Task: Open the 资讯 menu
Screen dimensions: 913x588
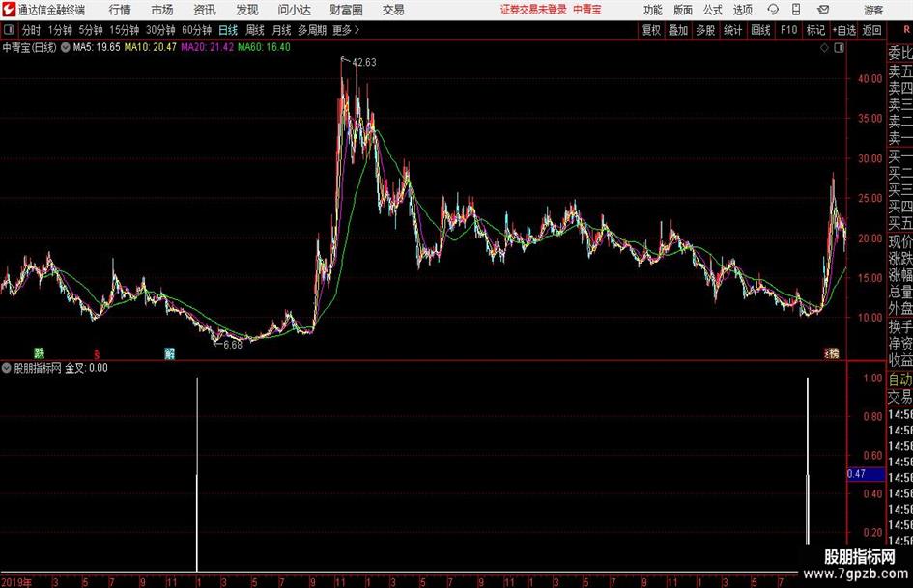Action: [205, 10]
